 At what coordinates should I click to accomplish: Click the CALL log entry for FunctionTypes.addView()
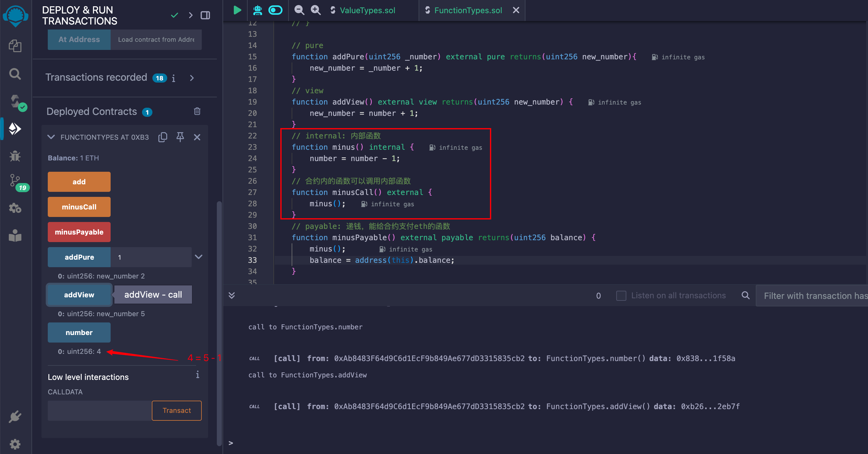point(494,407)
